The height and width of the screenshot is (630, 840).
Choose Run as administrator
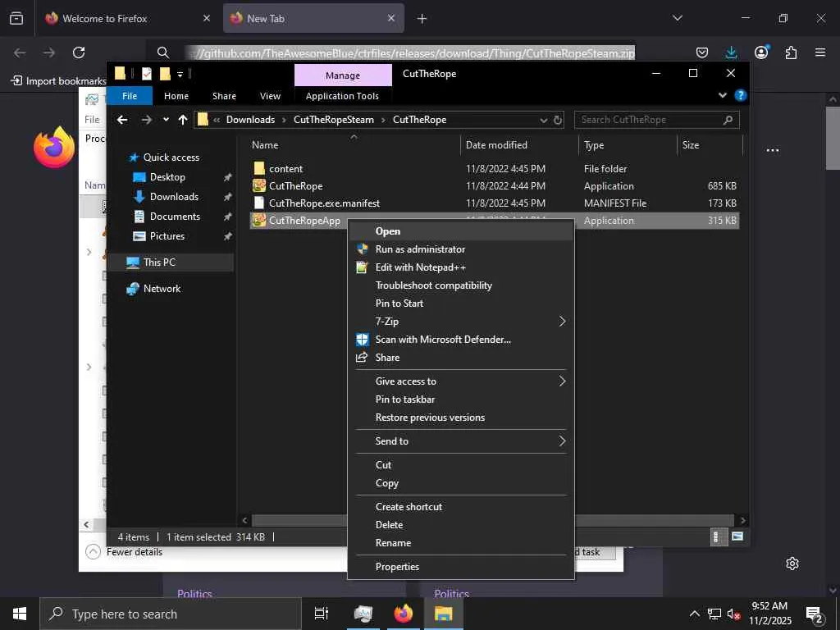pyautogui.click(x=461, y=249)
